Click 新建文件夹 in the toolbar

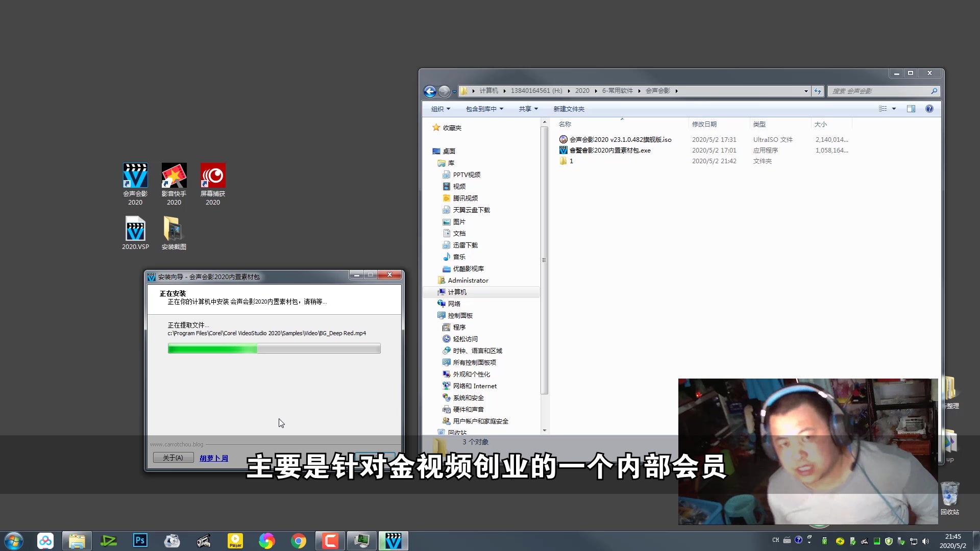pos(569,109)
